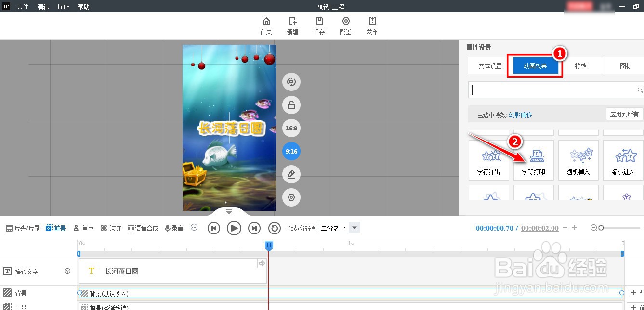Click minus to shorten duration
This screenshot has width=644, height=310.
tap(565, 228)
